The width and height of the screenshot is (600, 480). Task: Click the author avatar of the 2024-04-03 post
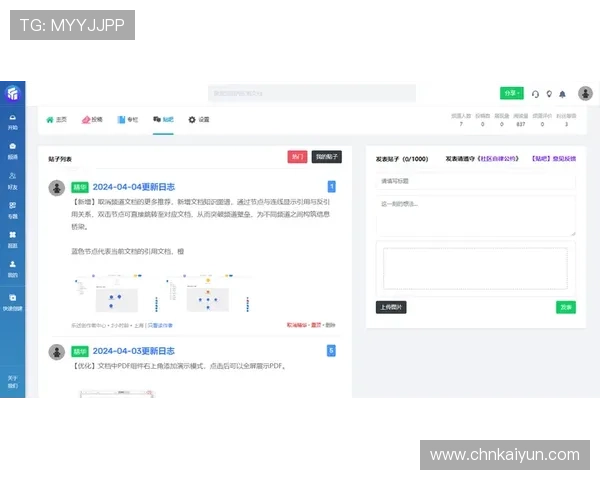(57, 352)
